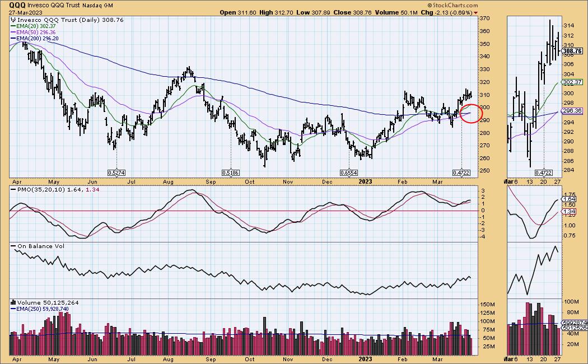Click the 302.37 EMA tag on zoom panel axis
This screenshot has height=364, width=588.
(572, 82)
